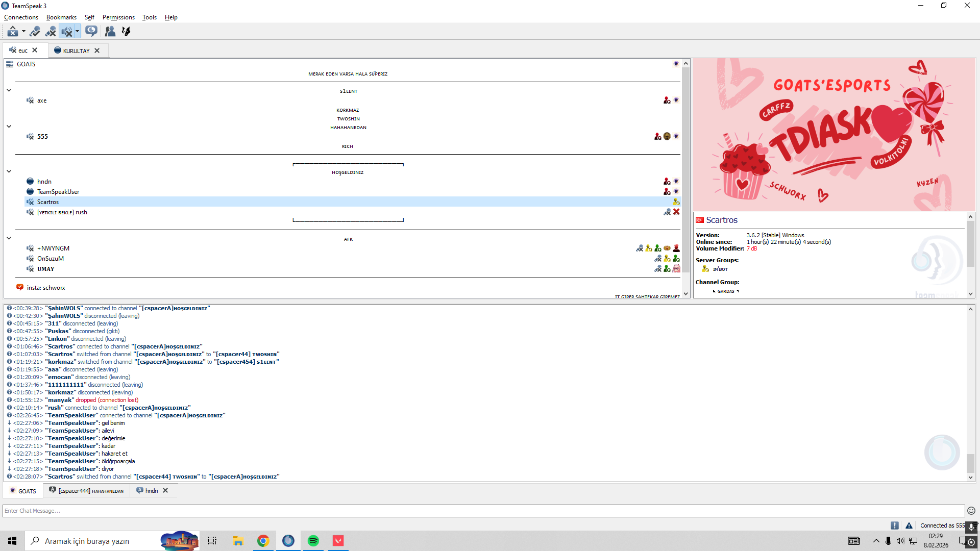
Task: Click muted microphone icon on OnSuzuM row
Action: (658, 259)
